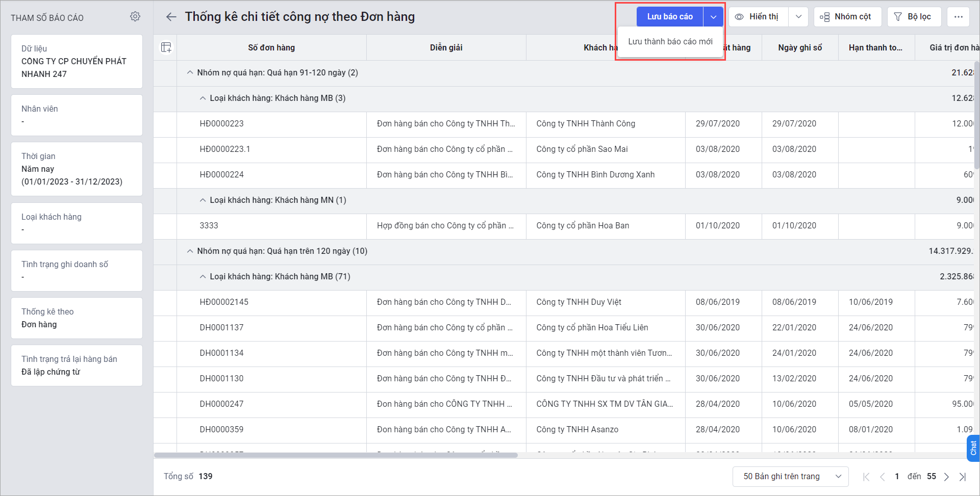Open the Chat tab on the right edge
This screenshot has width=980, height=496.
point(973,448)
